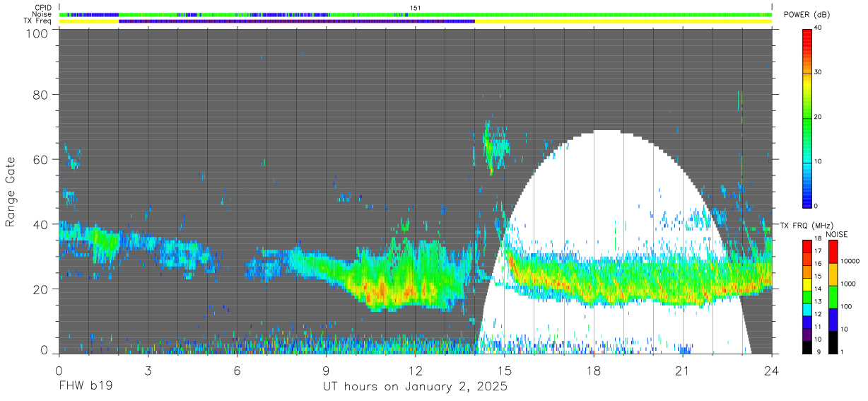Screen dimensions: 868x401
Task: Click the power colorbar label '30'
Action: pyautogui.click(x=819, y=73)
